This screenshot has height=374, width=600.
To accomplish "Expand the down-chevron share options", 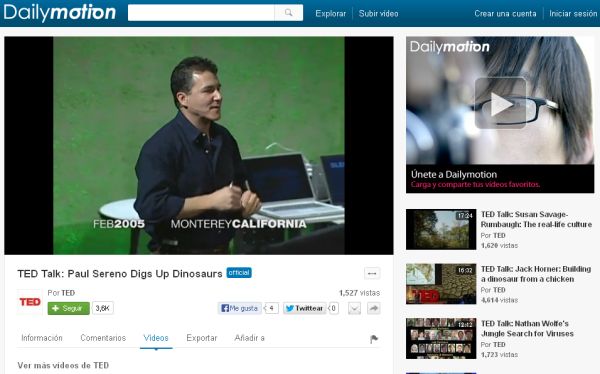I will (354, 308).
